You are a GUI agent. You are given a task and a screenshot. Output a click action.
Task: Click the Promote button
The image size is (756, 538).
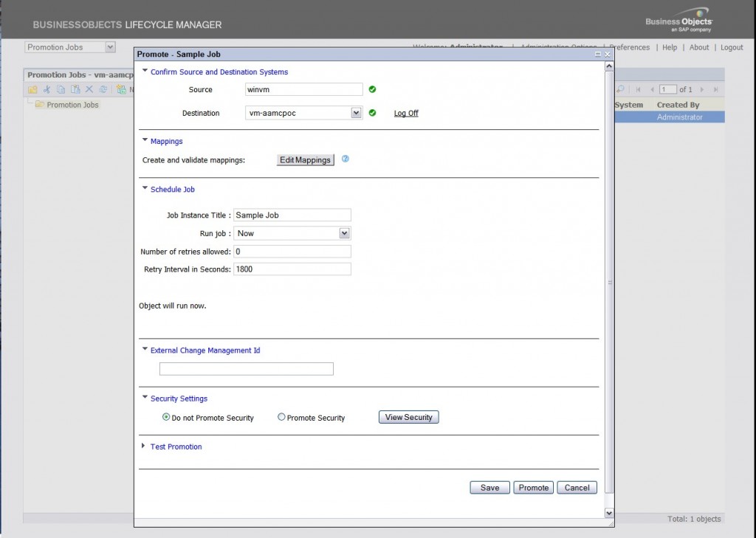tap(533, 487)
